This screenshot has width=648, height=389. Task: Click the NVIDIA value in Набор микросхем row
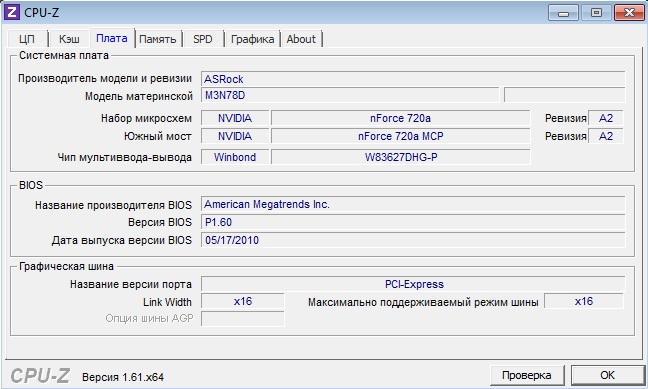235,118
